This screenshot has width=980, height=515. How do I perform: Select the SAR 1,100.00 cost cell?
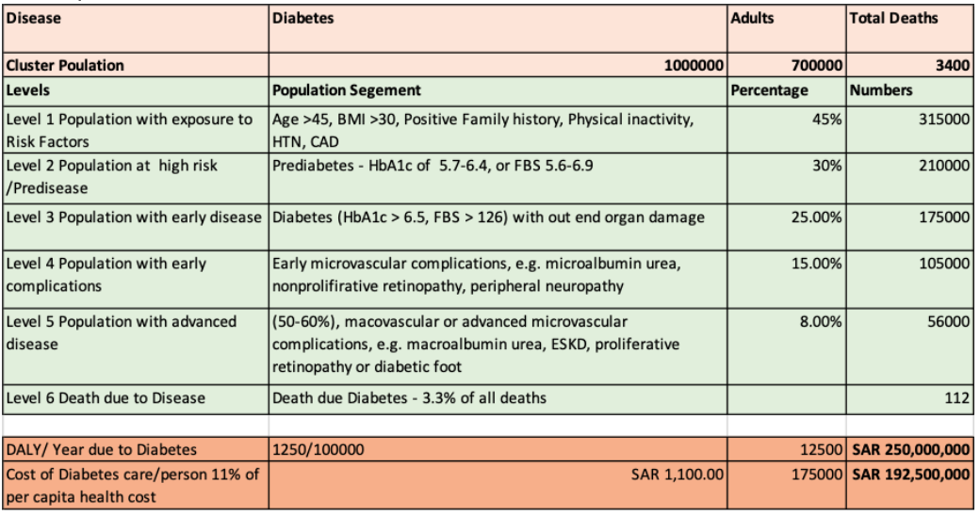tap(498, 485)
